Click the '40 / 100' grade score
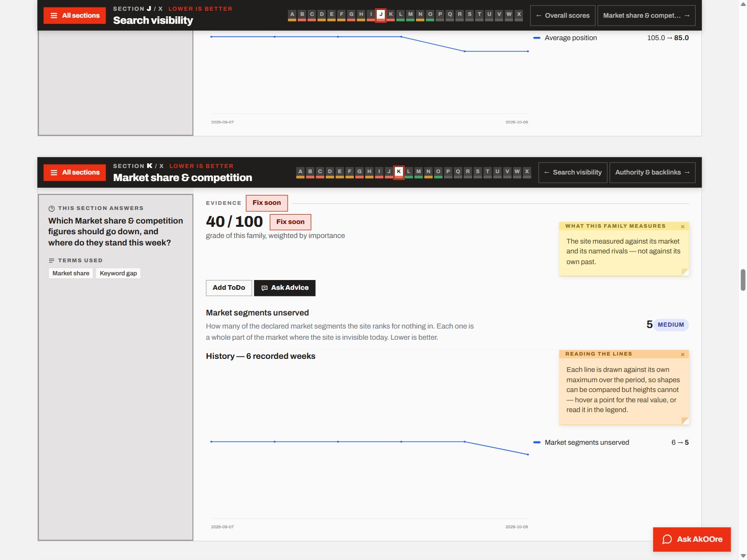Viewport: 747px width, 560px height. [234, 222]
